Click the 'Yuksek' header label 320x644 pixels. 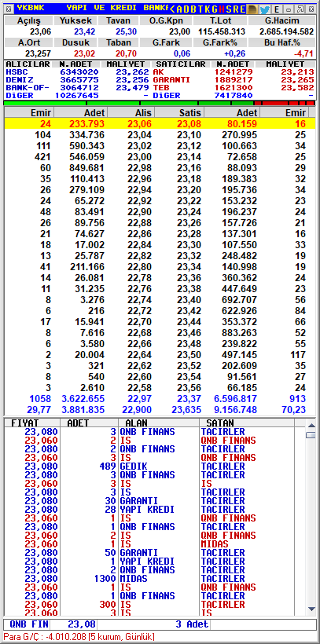pyautogui.click(x=75, y=20)
